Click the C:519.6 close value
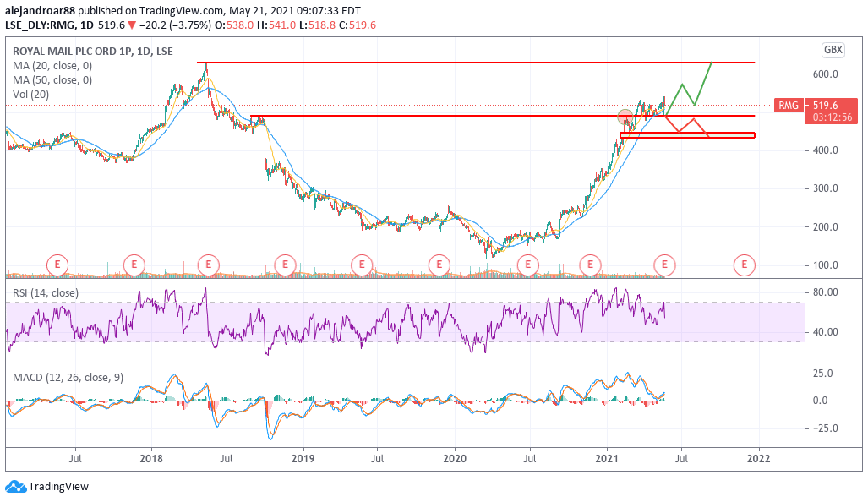This screenshot has height=502, width=868. pyautogui.click(x=358, y=25)
